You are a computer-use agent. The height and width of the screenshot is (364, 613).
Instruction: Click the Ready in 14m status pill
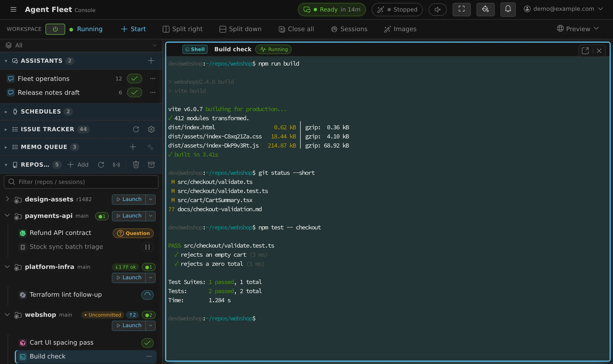point(332,10)
